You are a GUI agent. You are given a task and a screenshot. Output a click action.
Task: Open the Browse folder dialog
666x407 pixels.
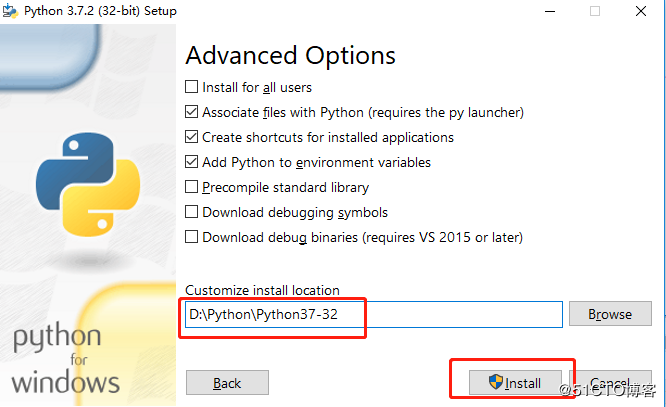coord(610,314)
